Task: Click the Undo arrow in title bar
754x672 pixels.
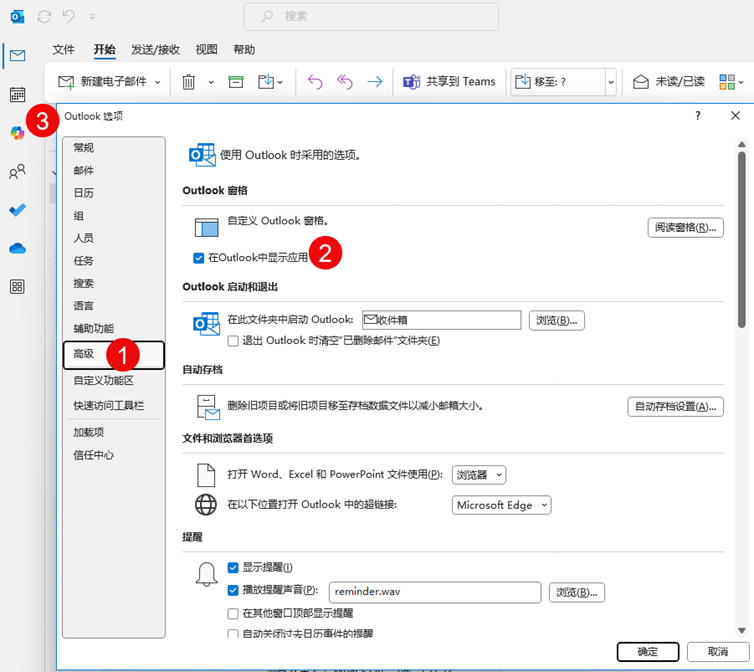Action: (x=68, y=17)
